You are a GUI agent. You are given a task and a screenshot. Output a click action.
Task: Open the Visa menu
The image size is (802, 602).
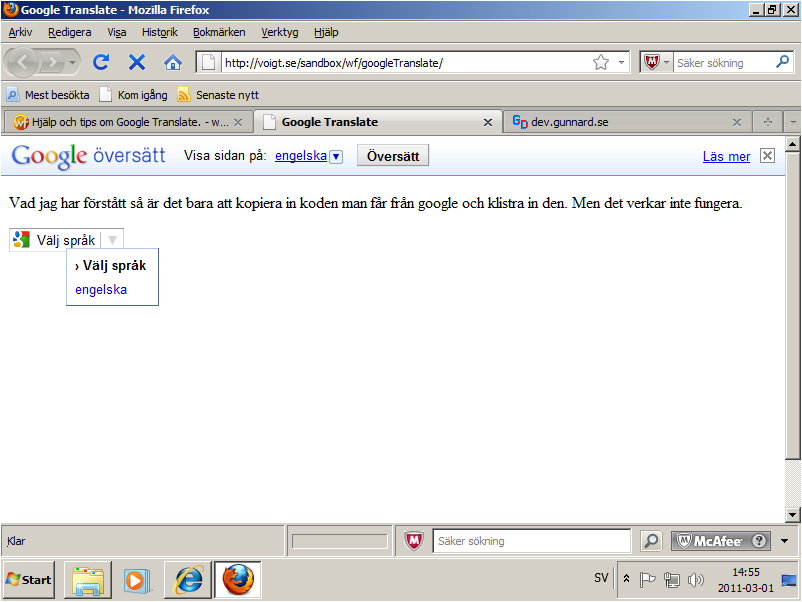(x=117, y=32)
